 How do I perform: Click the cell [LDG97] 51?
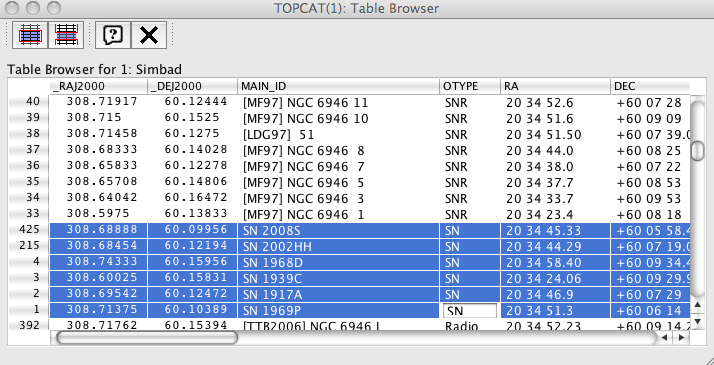[x=338, y=135]
